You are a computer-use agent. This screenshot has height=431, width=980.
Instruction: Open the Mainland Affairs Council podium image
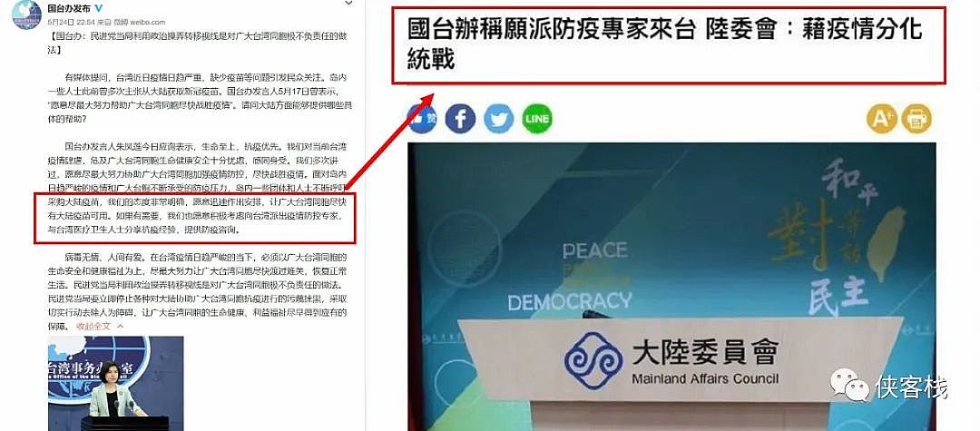click(x=671, y=287)
